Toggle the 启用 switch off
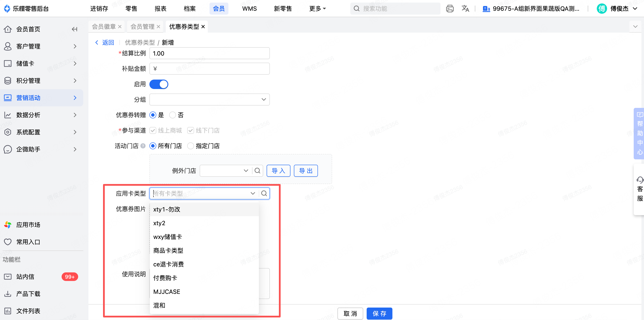The image size is (644, 320). (159, 84)
